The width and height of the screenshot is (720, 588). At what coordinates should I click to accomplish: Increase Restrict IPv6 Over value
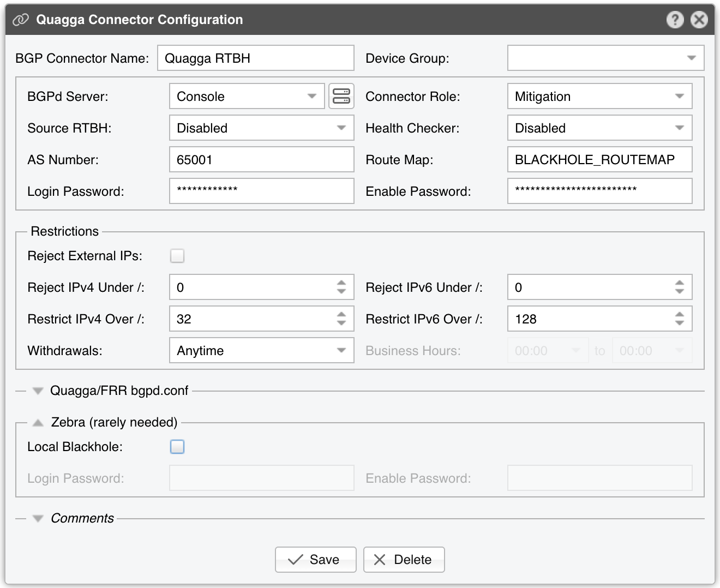tap(680, 314)
